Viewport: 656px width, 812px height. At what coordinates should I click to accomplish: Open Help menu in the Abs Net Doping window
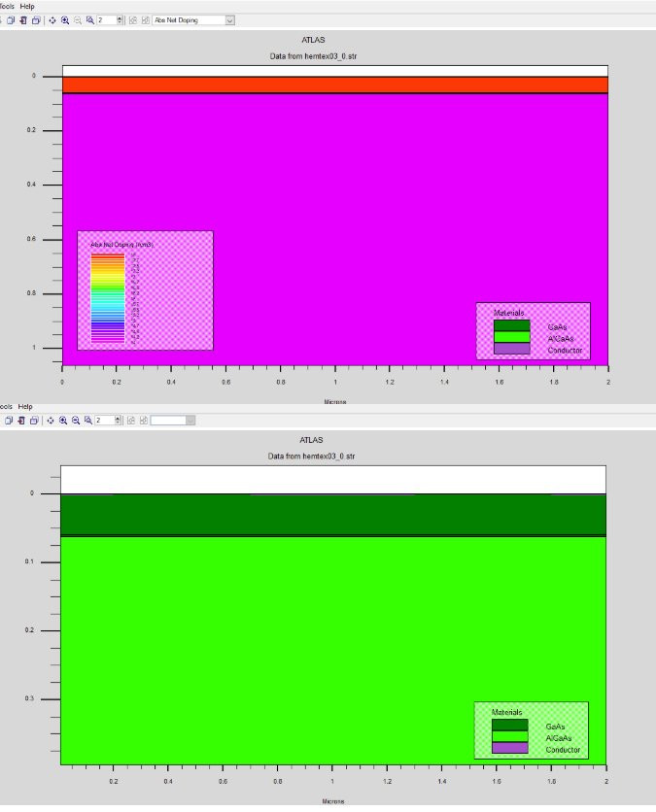coord(27,6)
